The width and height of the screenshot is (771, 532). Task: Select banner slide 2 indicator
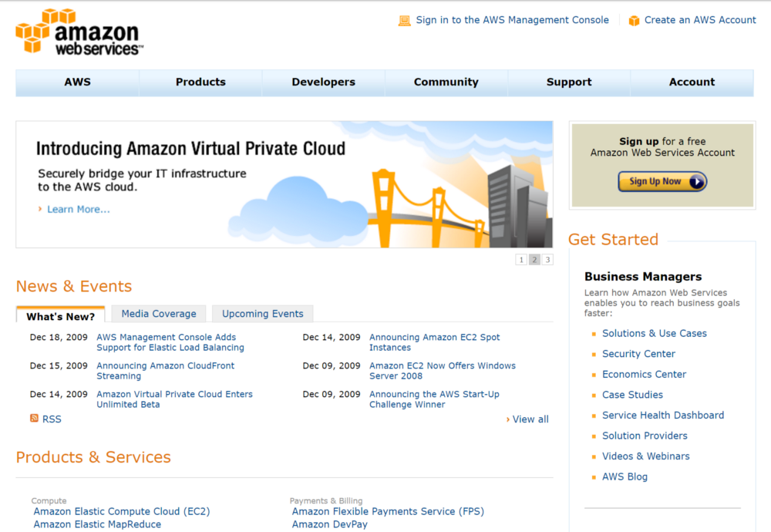[x=534, y=260]
